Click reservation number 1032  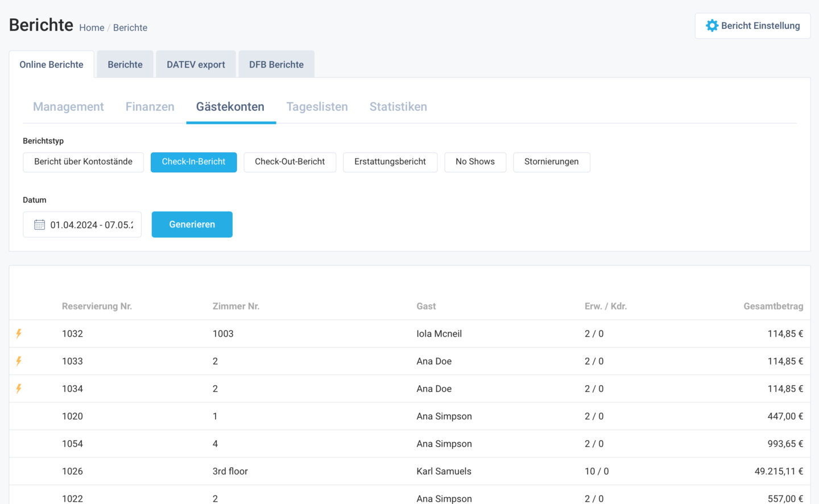[x=72, y=334]
